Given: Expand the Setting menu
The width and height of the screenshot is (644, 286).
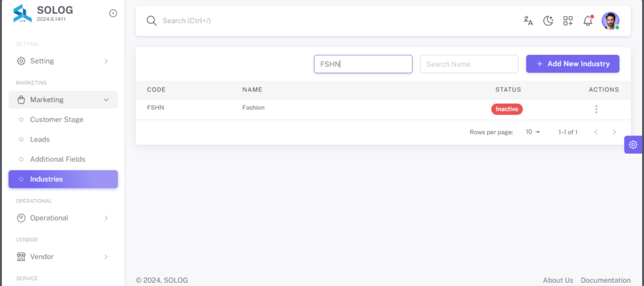Looking at the screenshot, I should pos(64,61).
